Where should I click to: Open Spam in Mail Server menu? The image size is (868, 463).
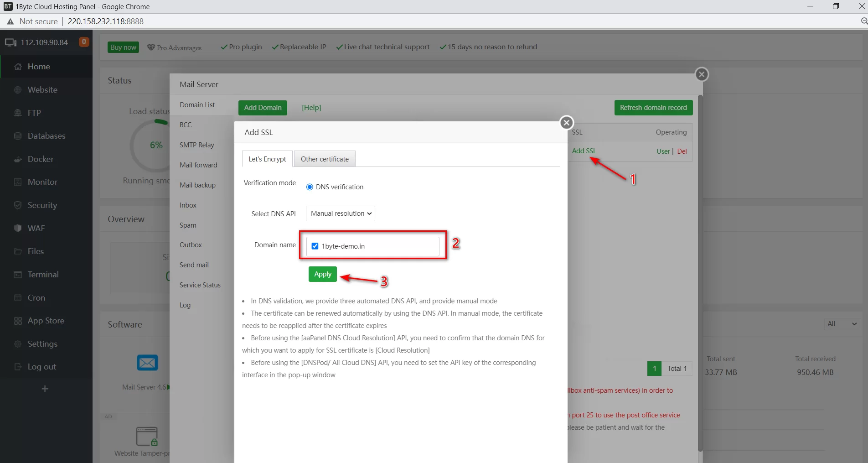[x=188, y=225]
